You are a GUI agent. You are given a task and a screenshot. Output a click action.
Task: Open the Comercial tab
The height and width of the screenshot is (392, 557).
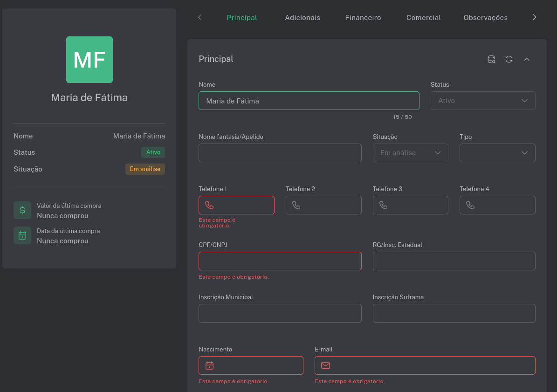click(423, 18)
